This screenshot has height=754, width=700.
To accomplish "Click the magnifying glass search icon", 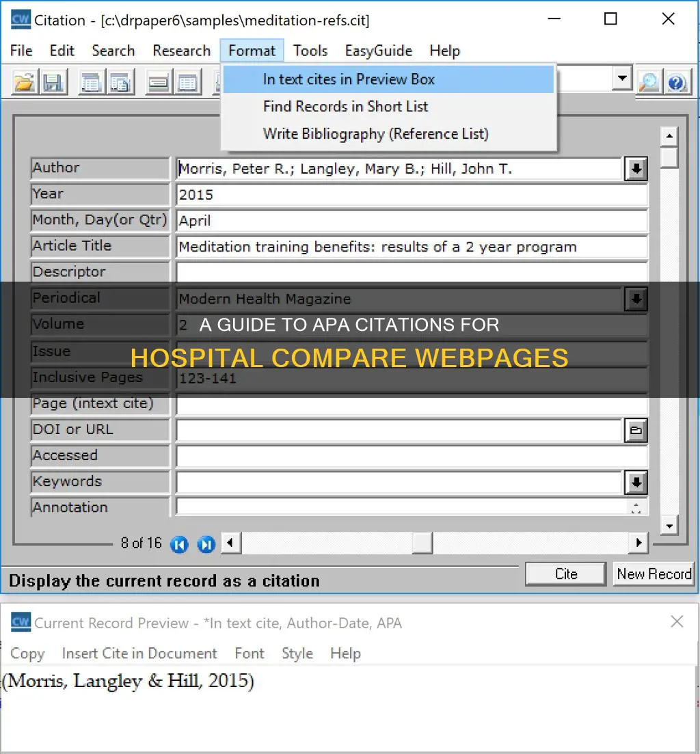I will point(649,83).
